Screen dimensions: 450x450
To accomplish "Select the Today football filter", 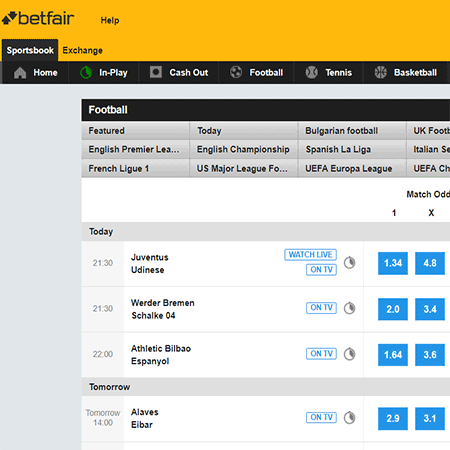I will (244, 131).
